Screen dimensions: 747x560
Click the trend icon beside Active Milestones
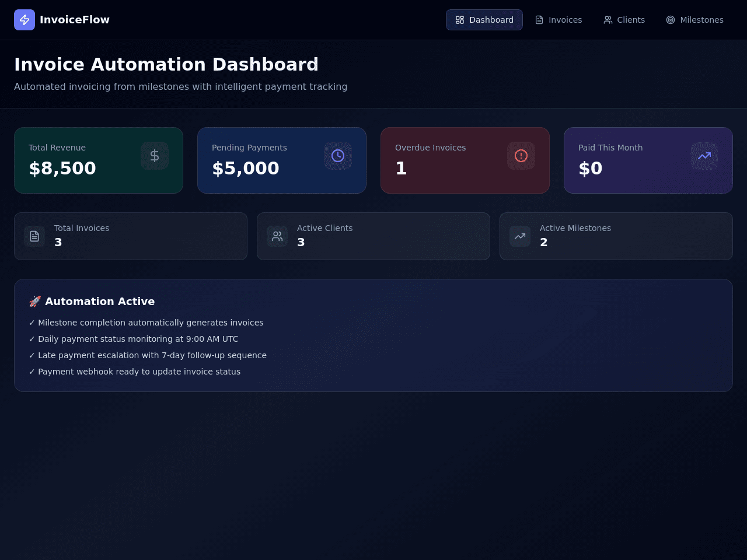[x=520, y=236]
